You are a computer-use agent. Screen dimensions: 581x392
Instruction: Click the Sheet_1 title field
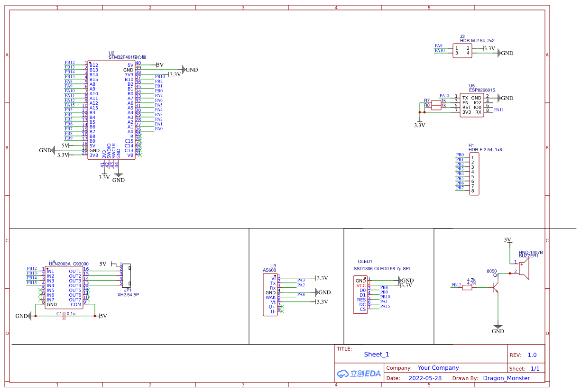click(377, 354)
